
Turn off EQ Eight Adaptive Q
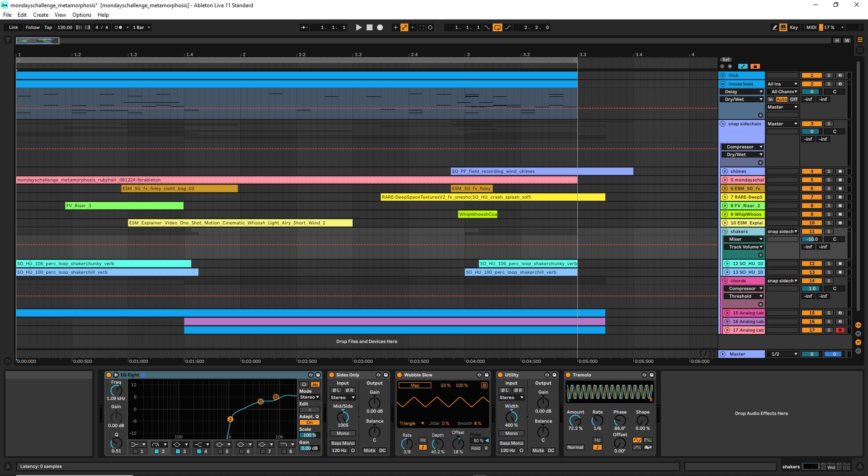[310, 423]
